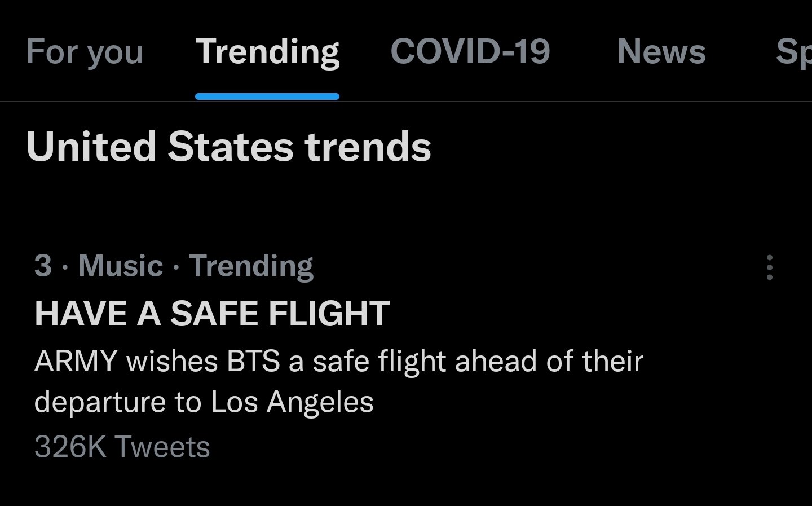
Task: Click the rank number 3 of the trend
Action: click(x=43, y=266)
